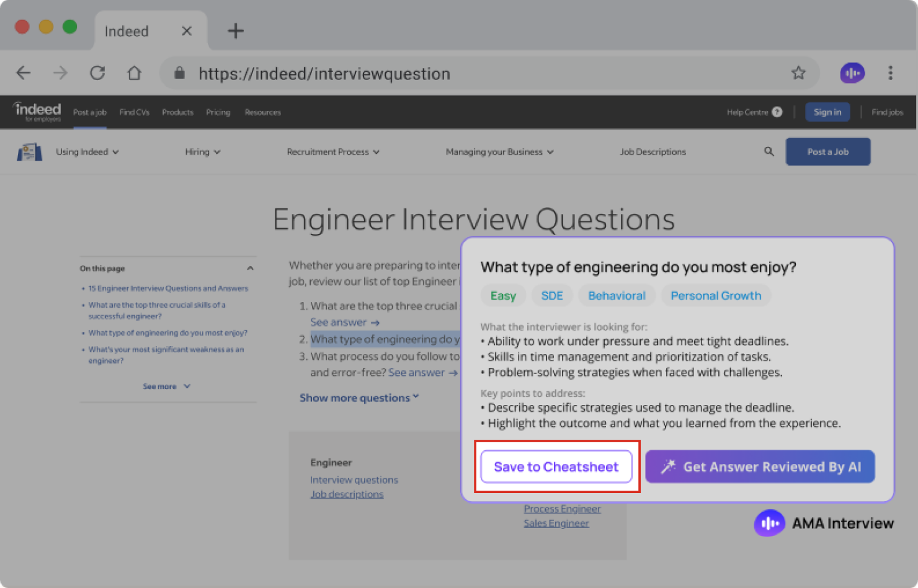Click the address bar URL field
Screen dimensions: 918x588
[490, 73]
